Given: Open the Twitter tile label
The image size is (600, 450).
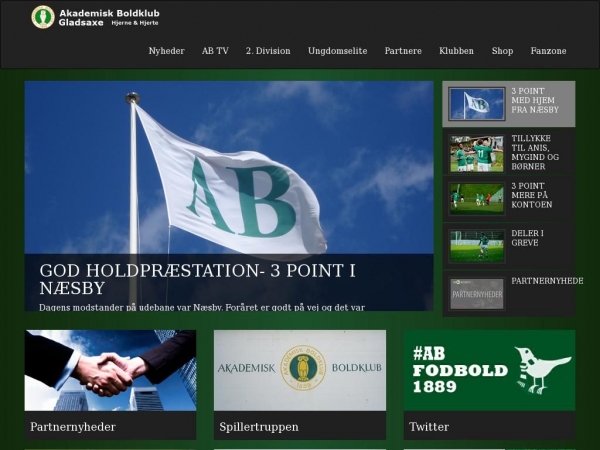Looking at the screenshot, I should pyautogui.click(x=429, y=427).
